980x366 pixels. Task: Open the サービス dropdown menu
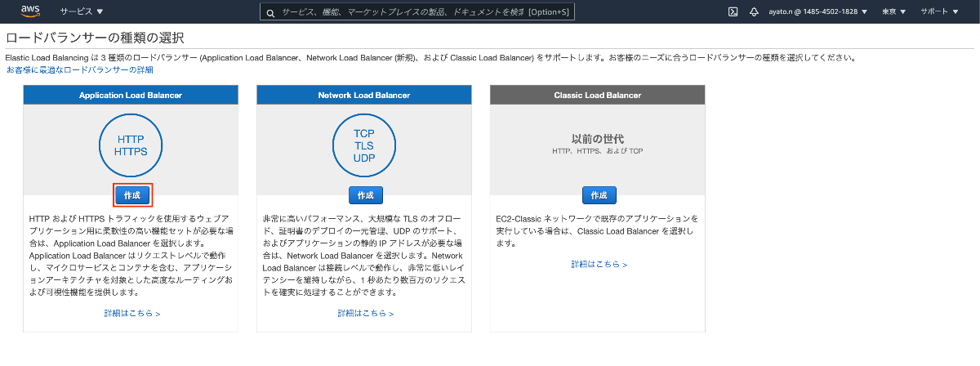point(82,11)
